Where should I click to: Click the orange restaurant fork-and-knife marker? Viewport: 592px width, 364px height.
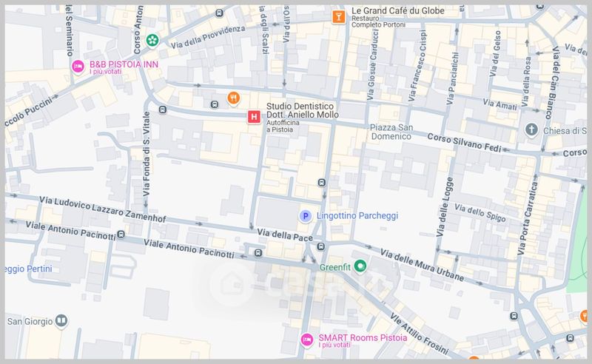pos(234,98)
